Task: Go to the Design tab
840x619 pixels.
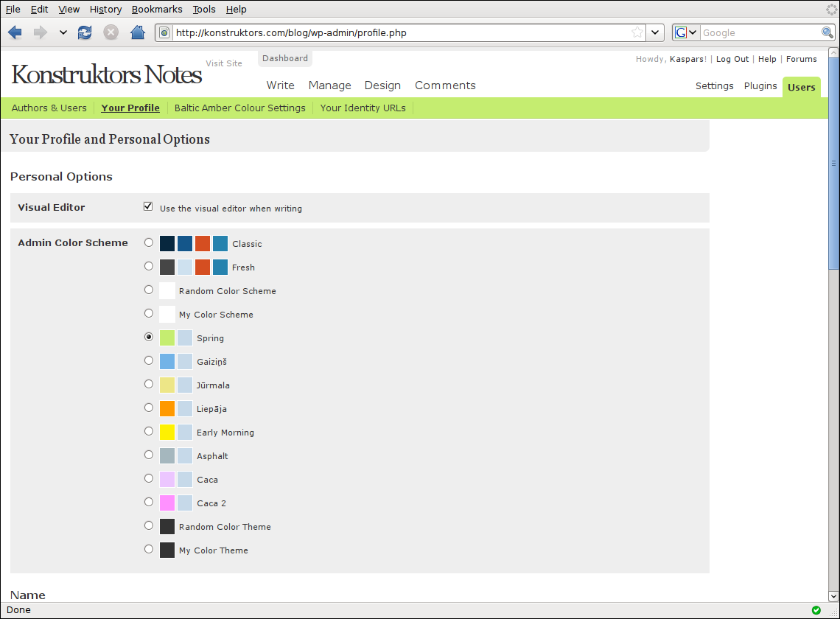Action: coord(382,85)
